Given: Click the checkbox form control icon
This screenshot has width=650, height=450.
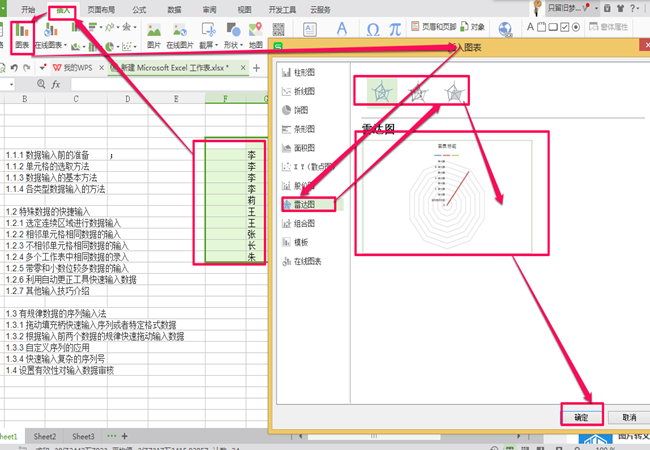Looking at the screenshot, I should 565,27.
